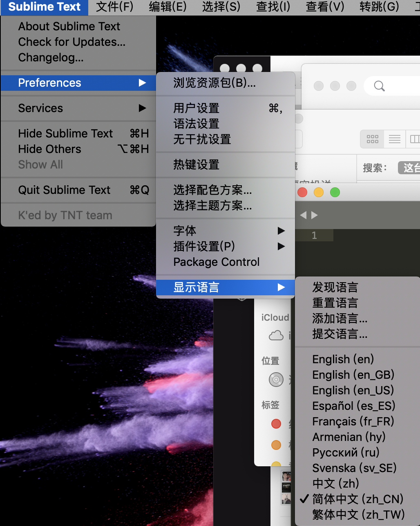420x526 pixels.
Task: Choose About Sublime Text
Action: (x=78, y=26)
